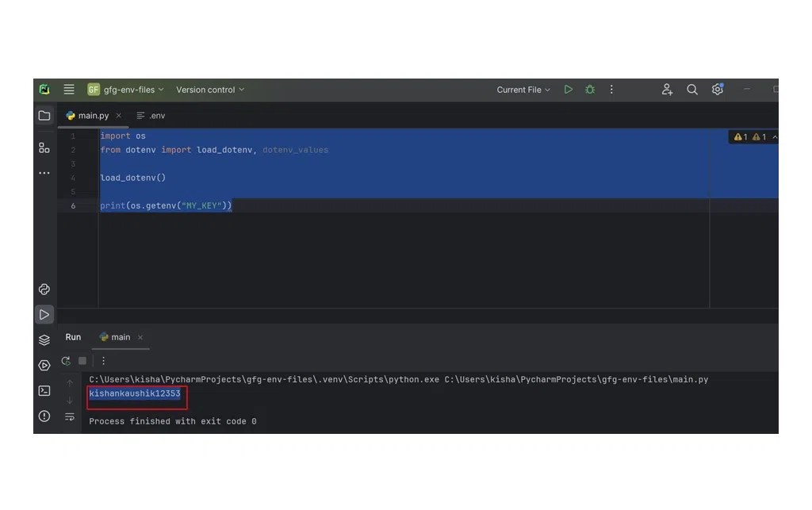
Task: Open Search Everywhere with the magnifier icon
Action: pyautogui.click(x=691, y=89)
